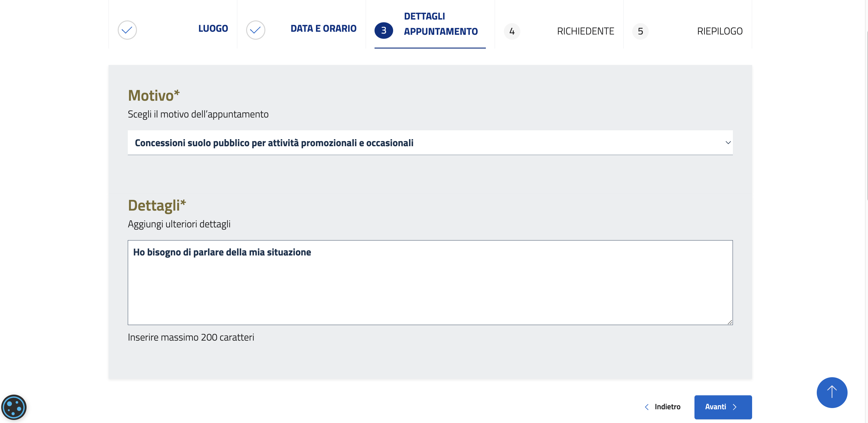Open the cookie preferences icon
Image resolution: width=868 pixels, height=423 pixels.
click(14, 407)
